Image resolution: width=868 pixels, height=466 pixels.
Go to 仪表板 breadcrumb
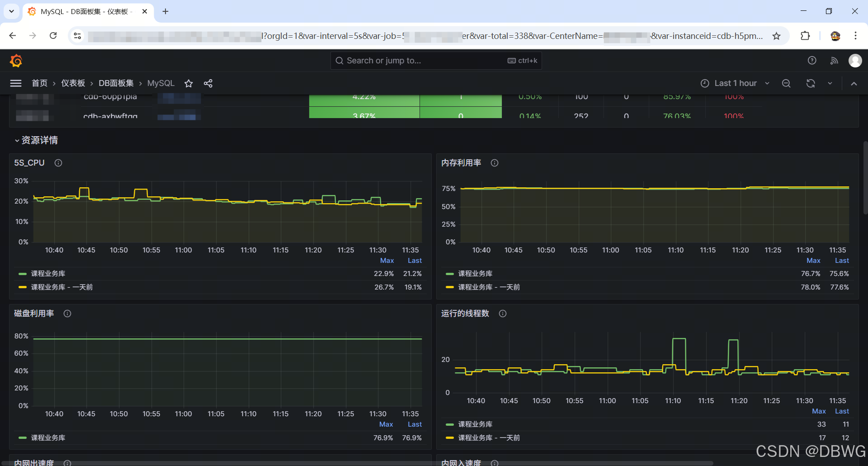[x=73, y=83]
